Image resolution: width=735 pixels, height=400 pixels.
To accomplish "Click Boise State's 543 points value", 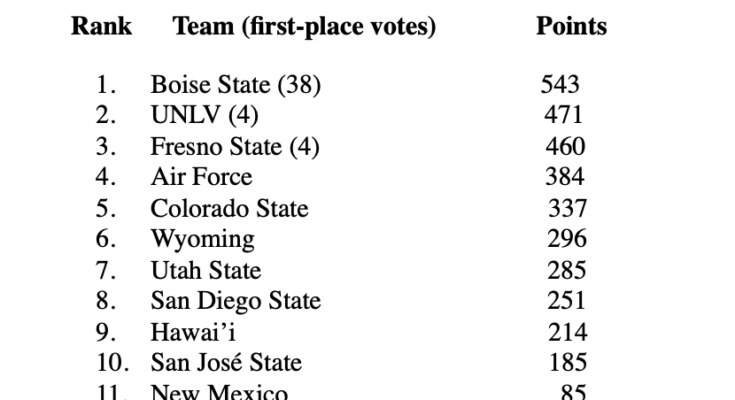I will tap(560, 85).
